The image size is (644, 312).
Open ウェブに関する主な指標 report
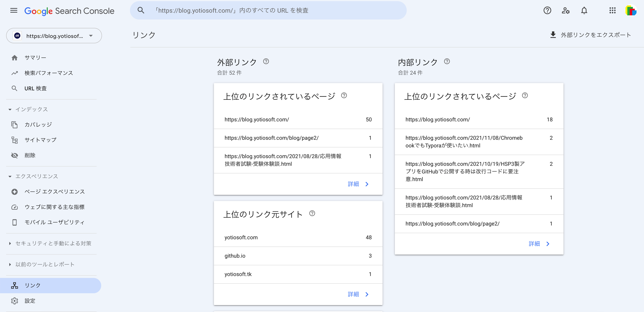[51, 207]
